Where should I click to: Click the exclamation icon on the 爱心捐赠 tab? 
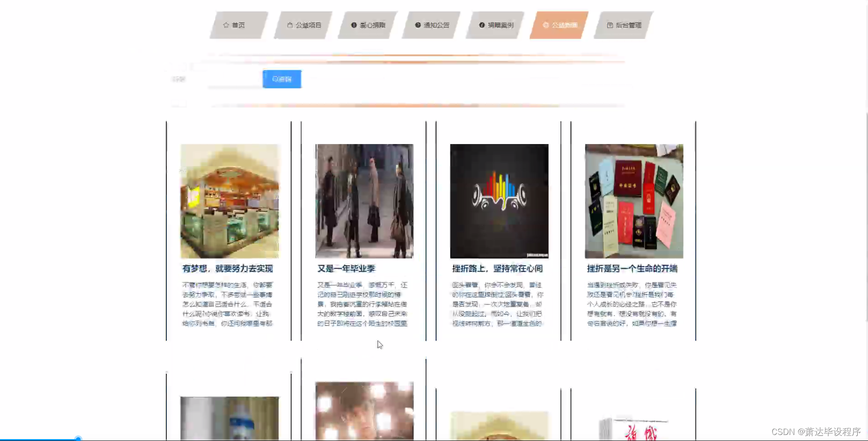tap(353, 25)
